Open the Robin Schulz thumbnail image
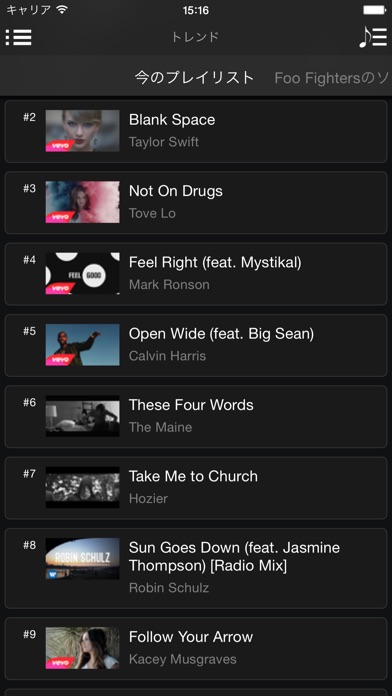The width and height of the screenshot is (392, 696). (x=83, y=559)
